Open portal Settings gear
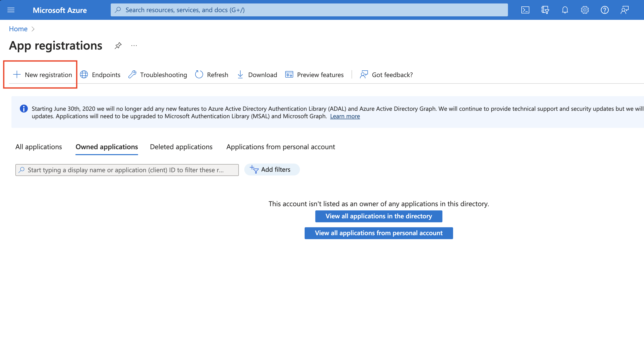The width and height of the screenshot is (644, 342). click(584, 10)
